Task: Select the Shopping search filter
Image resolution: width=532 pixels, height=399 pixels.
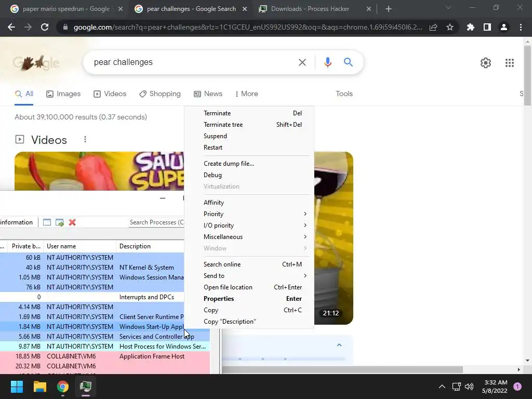Action: point(160,94)
